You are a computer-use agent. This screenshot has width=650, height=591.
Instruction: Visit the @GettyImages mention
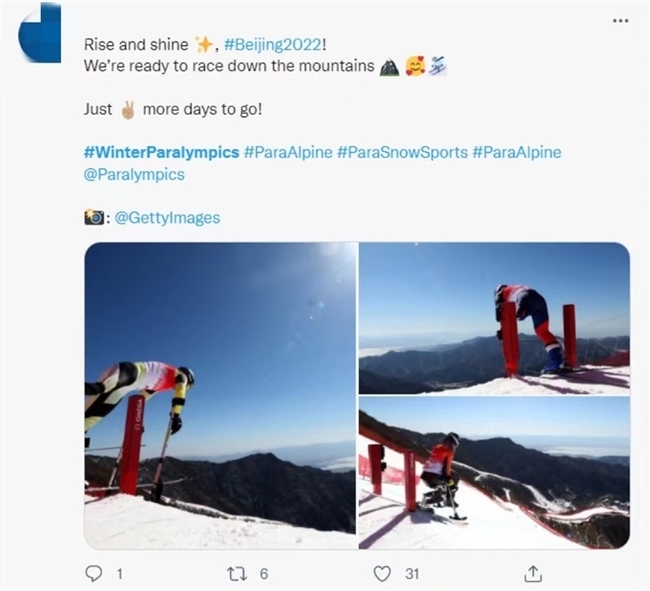[167, 218]
